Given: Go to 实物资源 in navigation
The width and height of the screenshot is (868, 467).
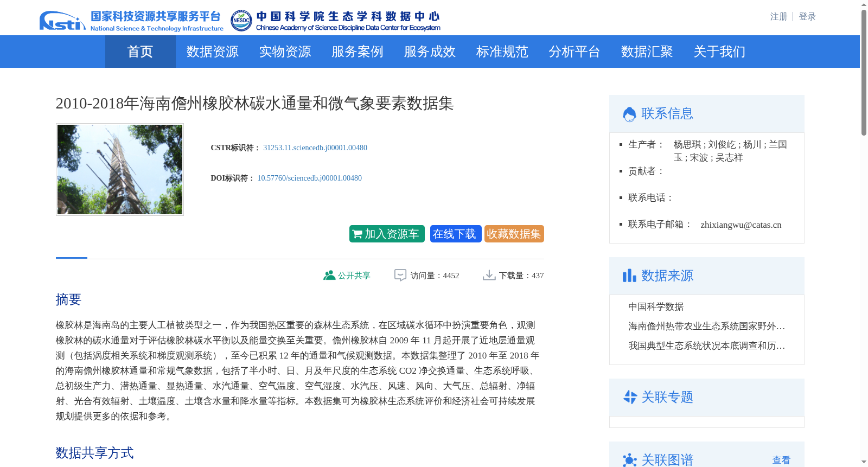Looking at the screenshot, I should pyautogui.click(x=285, y=52).
